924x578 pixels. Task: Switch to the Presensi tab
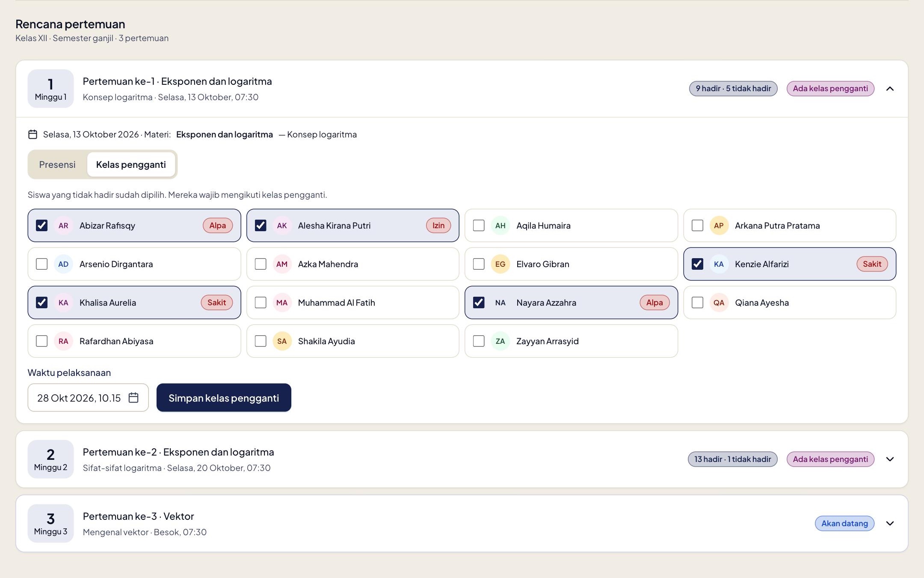point(57,164)
